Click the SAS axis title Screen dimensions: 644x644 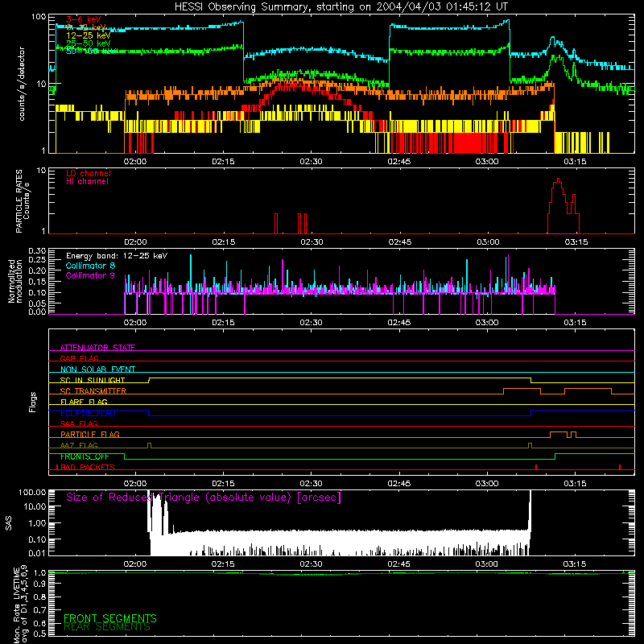(x=9, y=523)
